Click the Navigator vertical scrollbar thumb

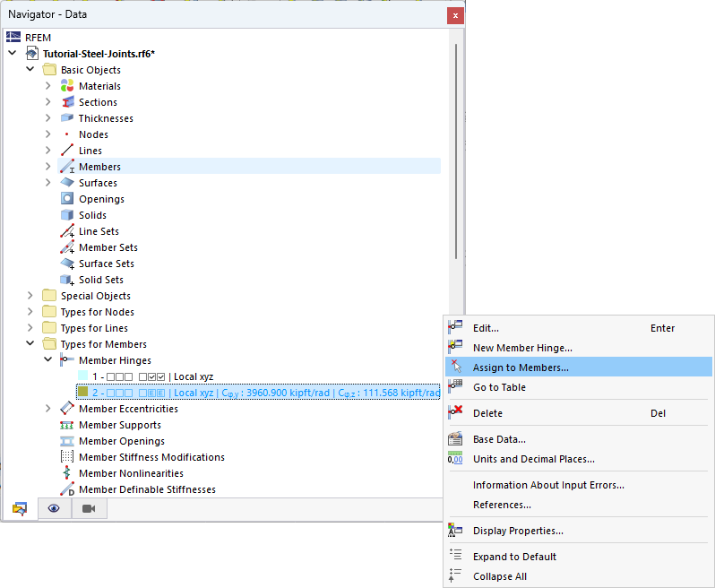[455, 151]
